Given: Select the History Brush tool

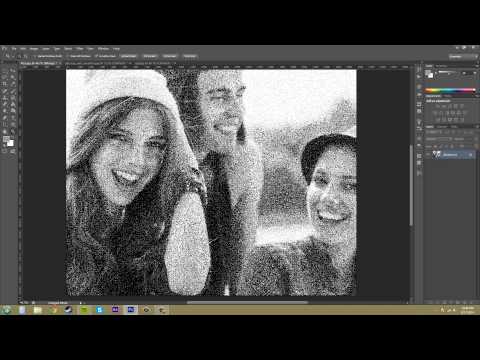Looking at the screenshot, I should pyautogui.click(x=13, y=98).
